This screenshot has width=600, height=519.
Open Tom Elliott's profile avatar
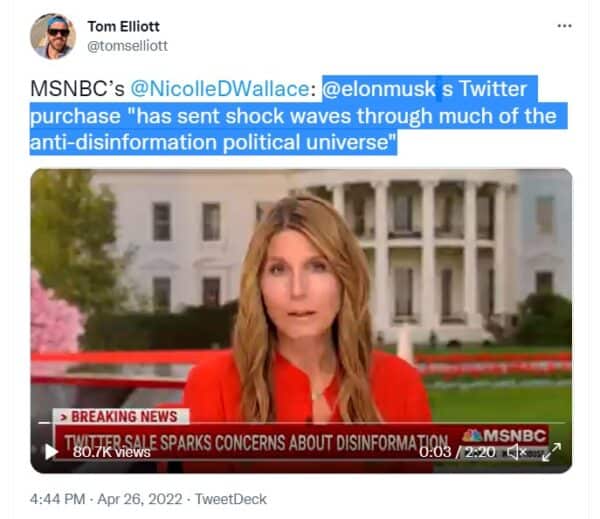[53, 36]
